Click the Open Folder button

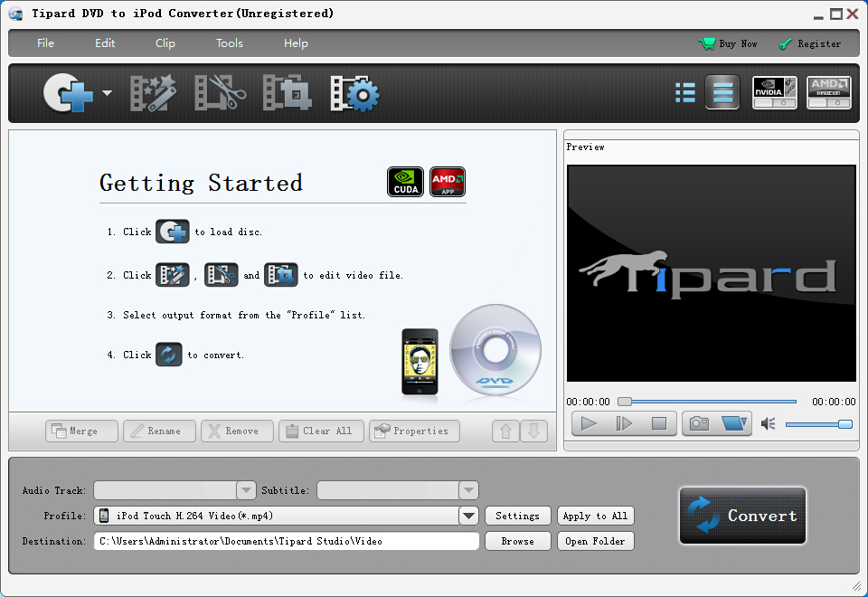pyautogui.click(x=595, y=541)
